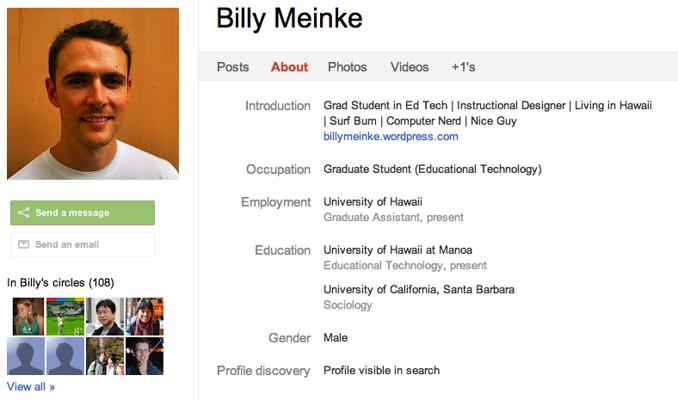
Task: Click the Send an email button
Action: [x=83, y=244]
